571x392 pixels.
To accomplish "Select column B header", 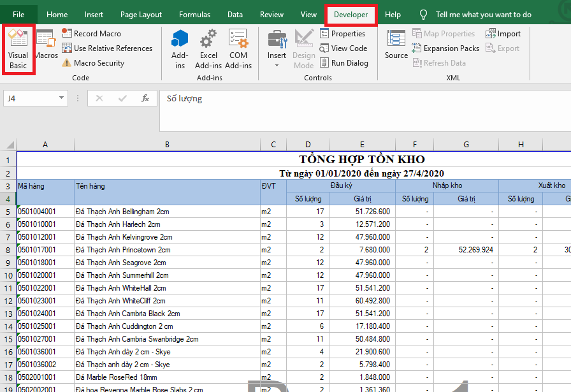I will click(x=167, y=145).
